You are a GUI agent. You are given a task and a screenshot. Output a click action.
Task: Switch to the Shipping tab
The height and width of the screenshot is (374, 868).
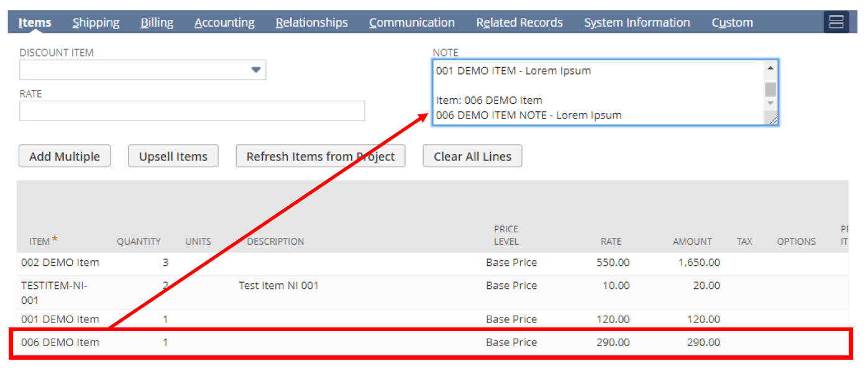point(96,23)
